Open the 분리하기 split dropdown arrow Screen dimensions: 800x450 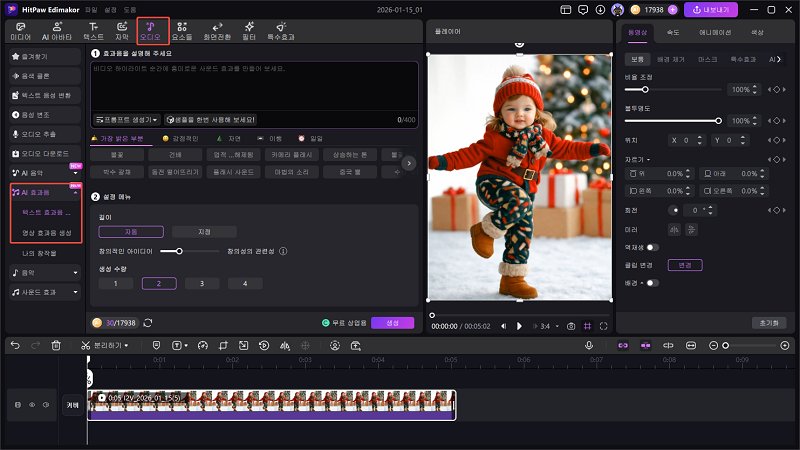(126, 345)
